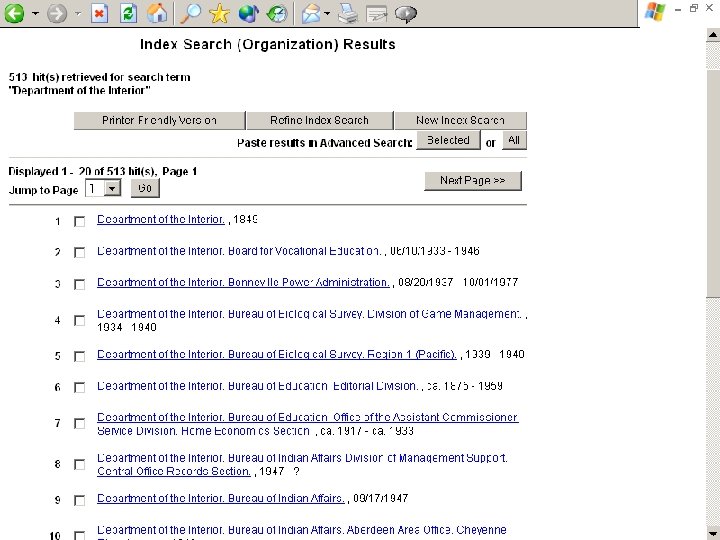Click Refine Index Search button
This screenshot has width=720, height=540.
320,120
